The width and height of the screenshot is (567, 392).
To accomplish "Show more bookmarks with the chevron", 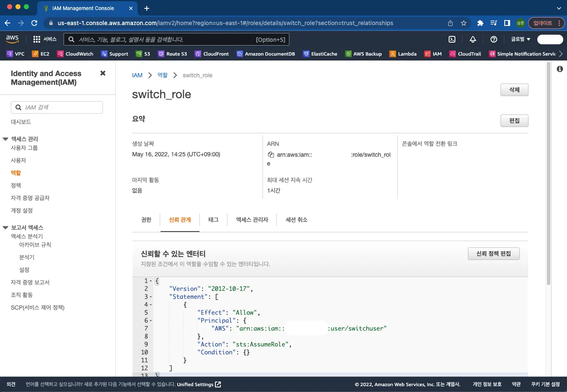I will point(561,54).
